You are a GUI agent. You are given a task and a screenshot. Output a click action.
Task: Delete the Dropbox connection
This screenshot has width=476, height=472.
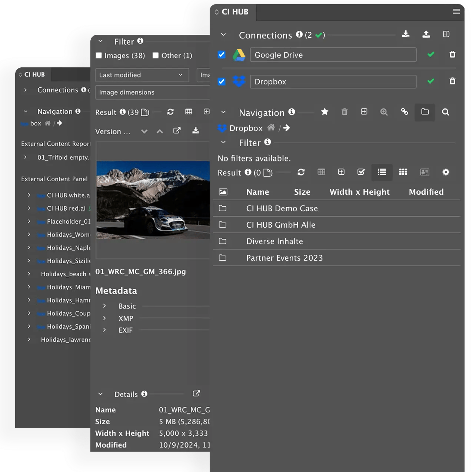coord(452,81)
